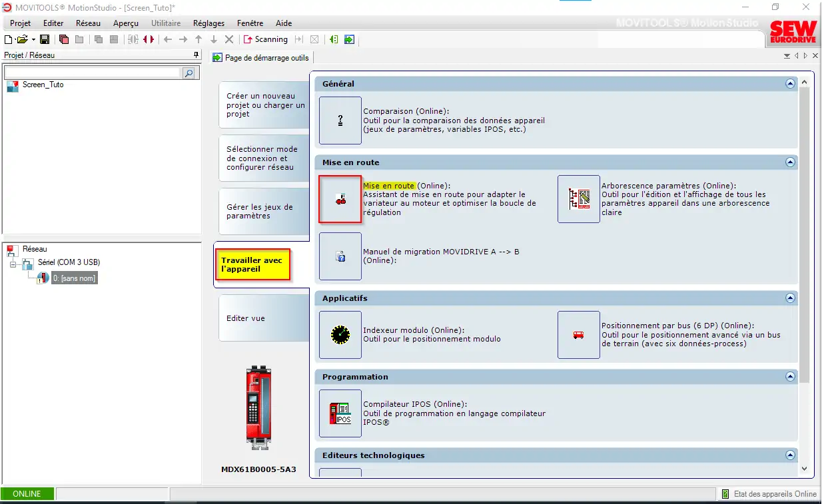Collapse the Applicatifs section
The width and height of the screenshot is (822, 504).
pyautogui.click(x=791, y=298)
